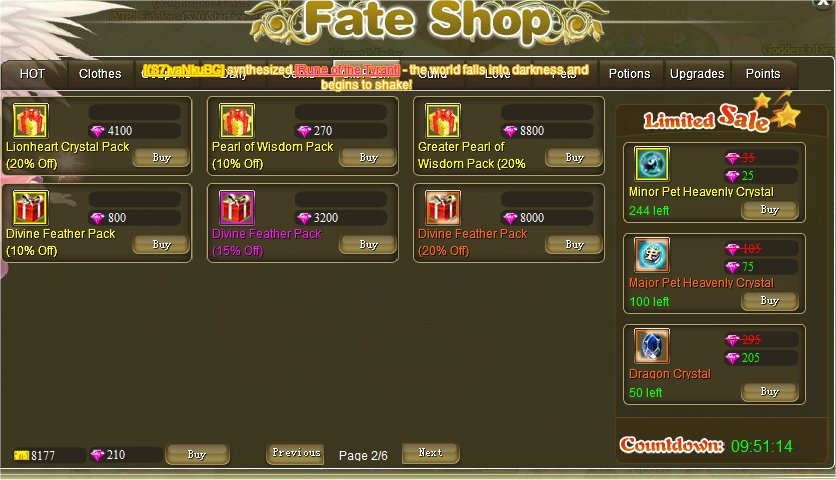836x480 pixels.
Task: Click the Greater Pearl of Wisdom Pack icon
Action: tap(443, 121)
